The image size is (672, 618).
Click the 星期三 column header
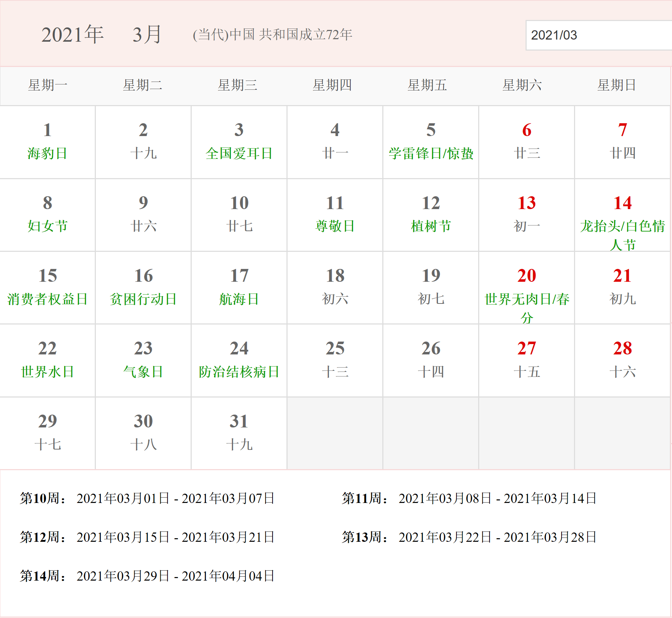click(238, 85)
